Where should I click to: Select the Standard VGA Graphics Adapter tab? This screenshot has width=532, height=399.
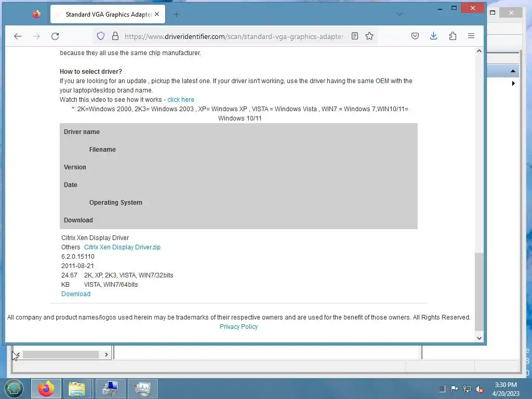pos(108,14)
